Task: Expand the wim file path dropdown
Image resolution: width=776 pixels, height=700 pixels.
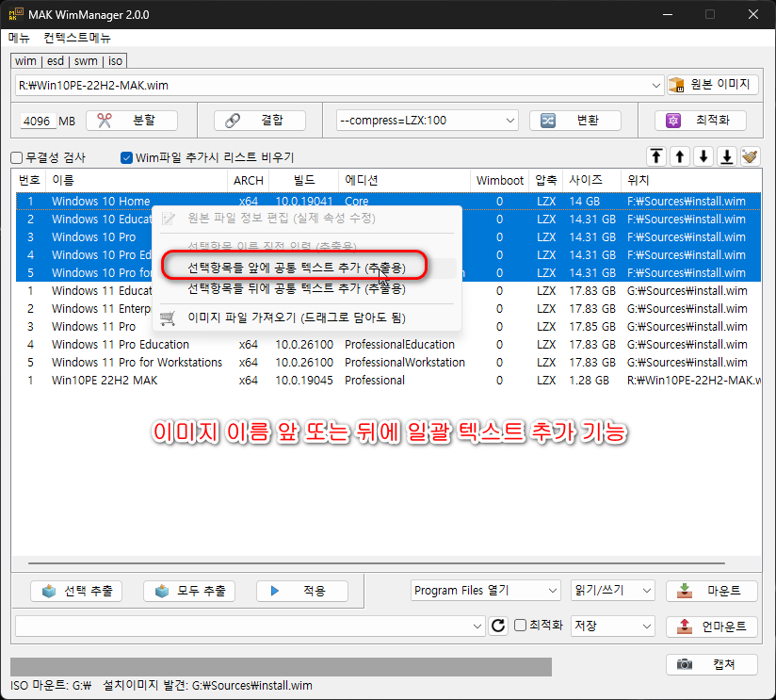Action: pyautogui.click(x=655, y=85)
